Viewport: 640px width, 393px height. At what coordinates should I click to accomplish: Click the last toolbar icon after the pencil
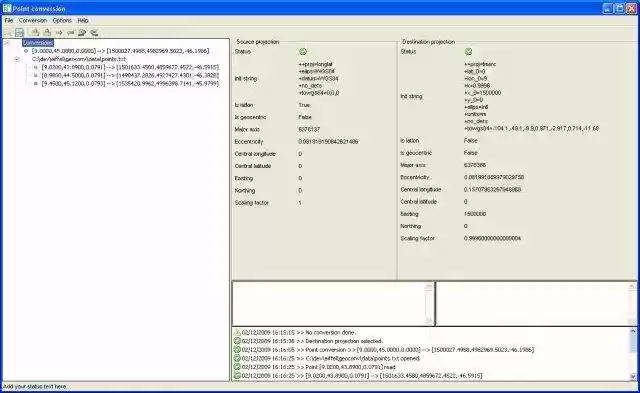[x=94, y=32]
